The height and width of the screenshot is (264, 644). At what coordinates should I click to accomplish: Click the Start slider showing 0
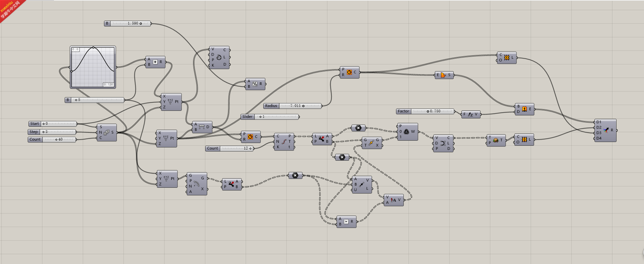pos(53,124)
